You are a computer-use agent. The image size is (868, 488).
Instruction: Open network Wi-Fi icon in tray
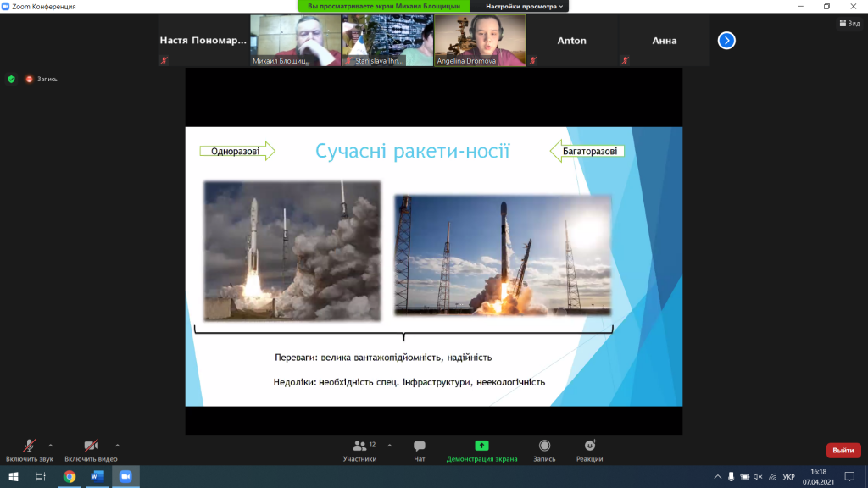(772, 476)
